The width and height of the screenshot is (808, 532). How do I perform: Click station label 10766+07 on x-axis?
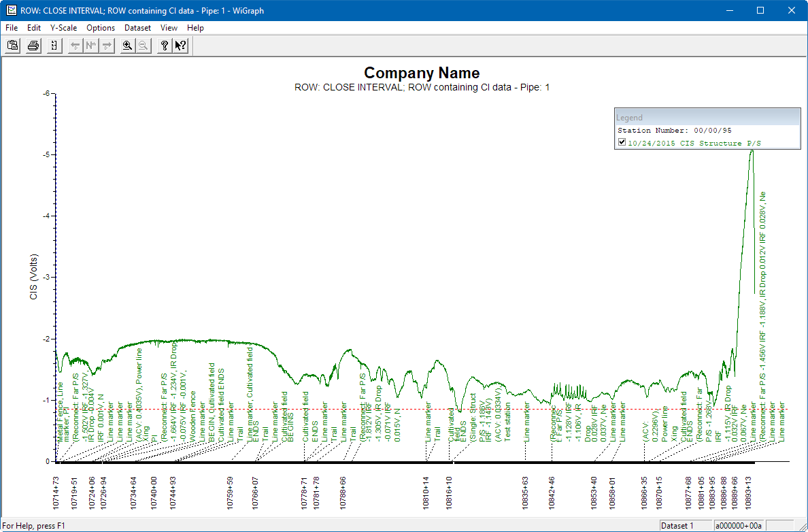point(254,493)
